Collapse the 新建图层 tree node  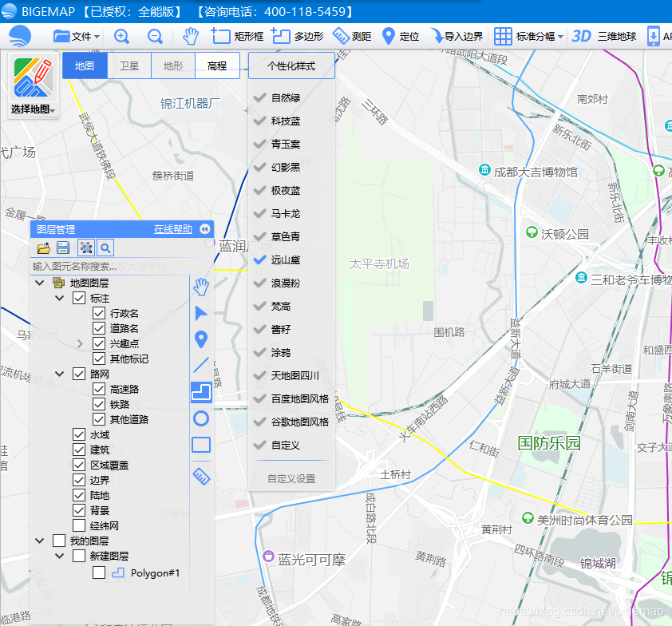click(x=60, y=556)
